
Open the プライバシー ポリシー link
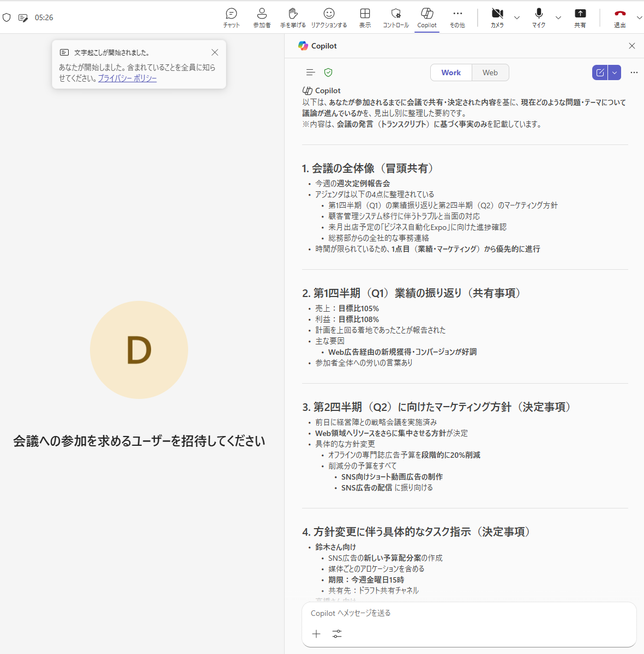pyautogui.click(x=127, y=78)
